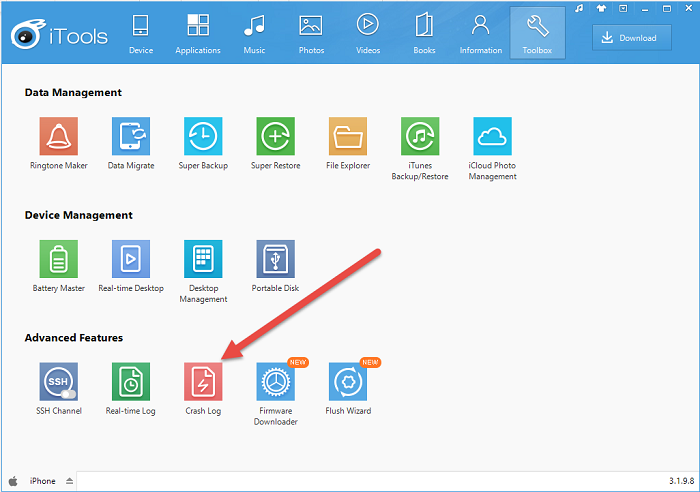Select the iPhone device in status bar
Image resolution: width=700 pixels, height=492 pixels.
pos(42,481)
